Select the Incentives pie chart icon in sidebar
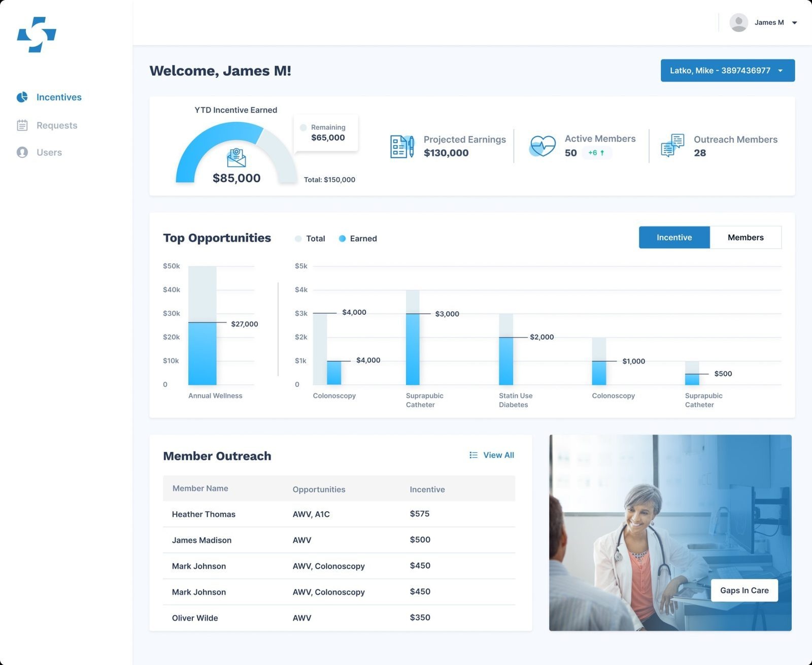 [22, 97]
